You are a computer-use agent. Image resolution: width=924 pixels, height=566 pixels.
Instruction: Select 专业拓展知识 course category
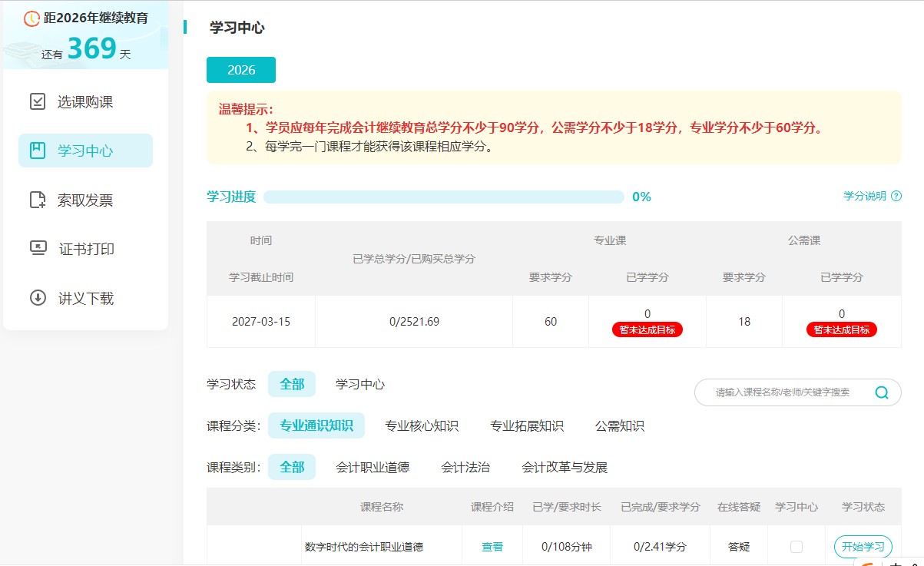527,425
